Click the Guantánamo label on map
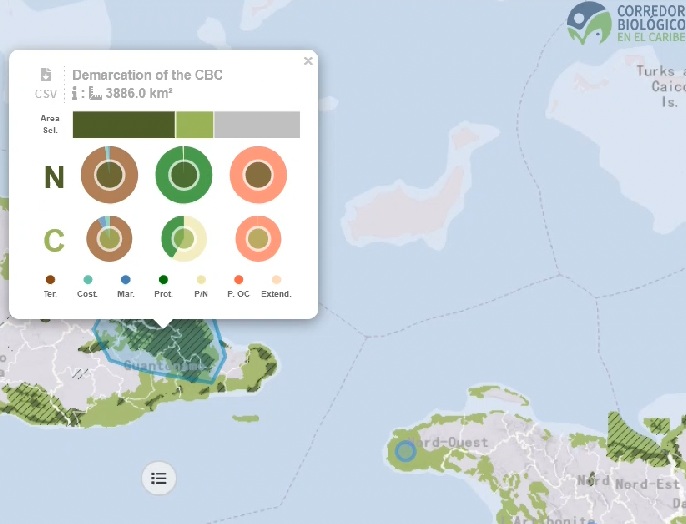The width and height of the screenshot is (686, 524). coord(165,366)
